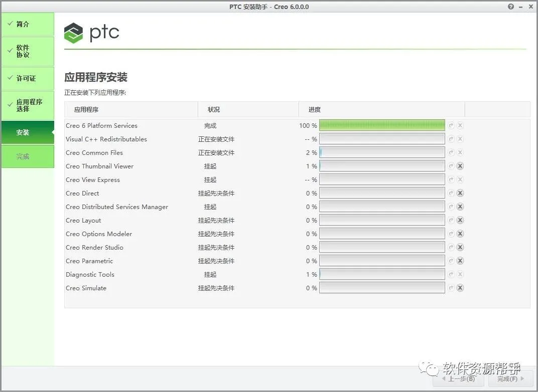Cancel installation of Creo Direct

click(x=460, y=193)
